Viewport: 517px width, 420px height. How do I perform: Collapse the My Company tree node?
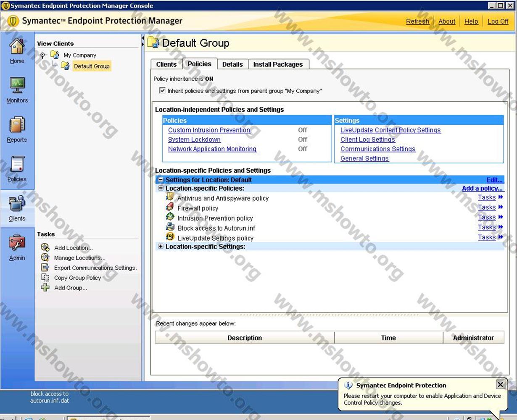[x=43, y=55]
